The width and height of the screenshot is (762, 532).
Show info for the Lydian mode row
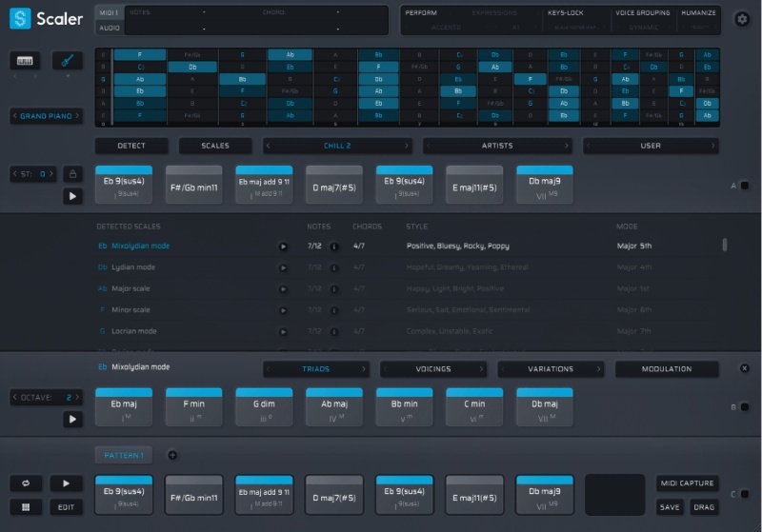tap(333, 267)
